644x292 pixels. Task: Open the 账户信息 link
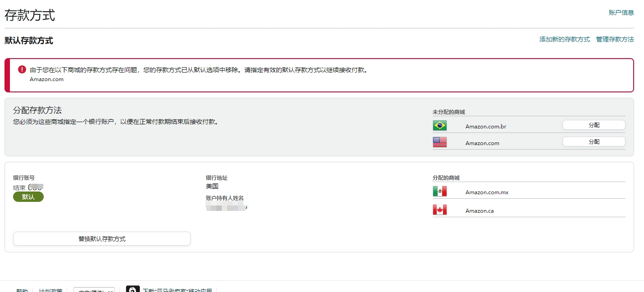click(x=621, y=13)
